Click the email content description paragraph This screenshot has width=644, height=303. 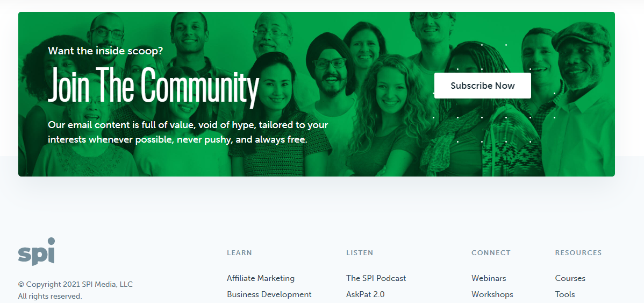pyautogui.click(x=188, y=132)
